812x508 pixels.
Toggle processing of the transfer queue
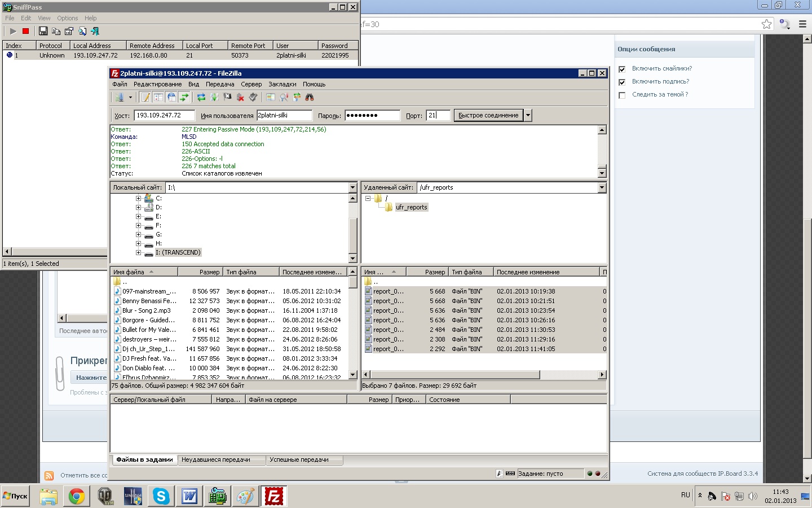(x=214, y=97)
